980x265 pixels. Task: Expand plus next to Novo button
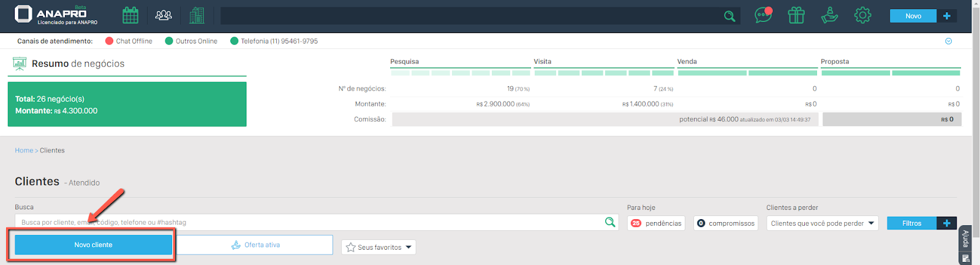[946, 16]
